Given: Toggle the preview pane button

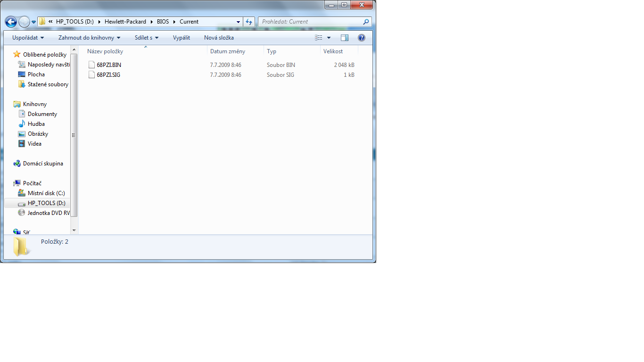Looking at the screenshot, I should coord(345,38).
